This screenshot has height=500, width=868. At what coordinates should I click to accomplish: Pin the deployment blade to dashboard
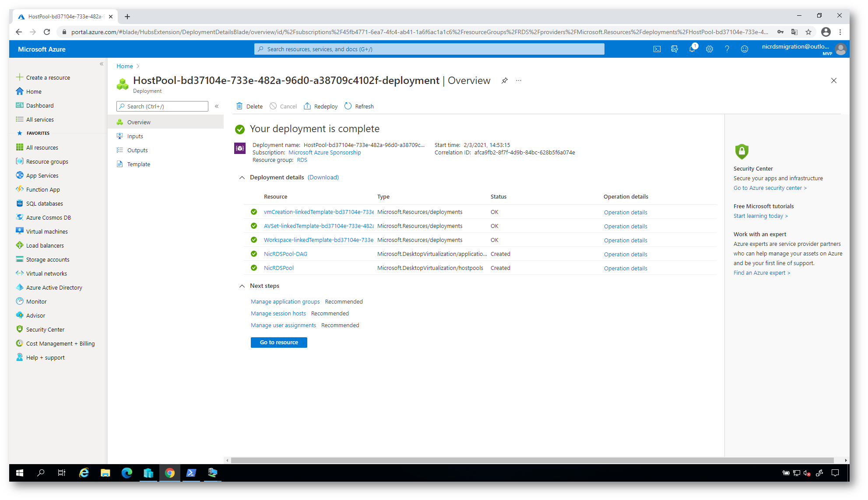point(505,80)
